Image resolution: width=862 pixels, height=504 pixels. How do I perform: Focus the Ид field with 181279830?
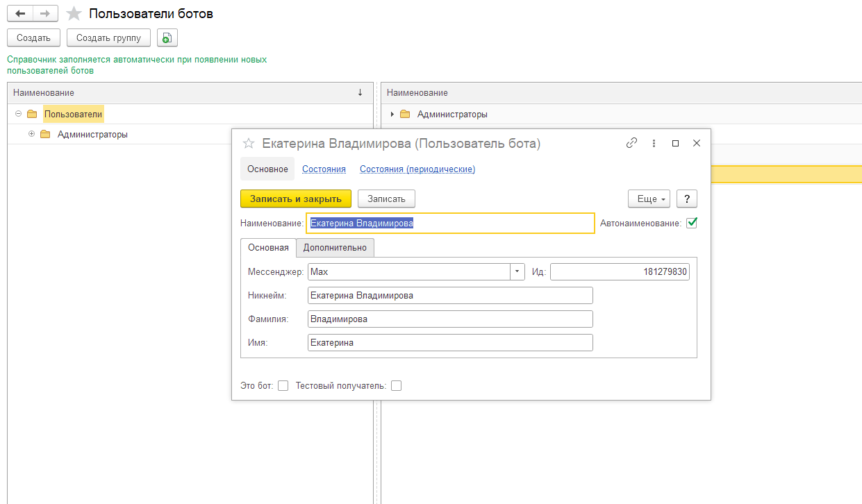coord(620,272)
